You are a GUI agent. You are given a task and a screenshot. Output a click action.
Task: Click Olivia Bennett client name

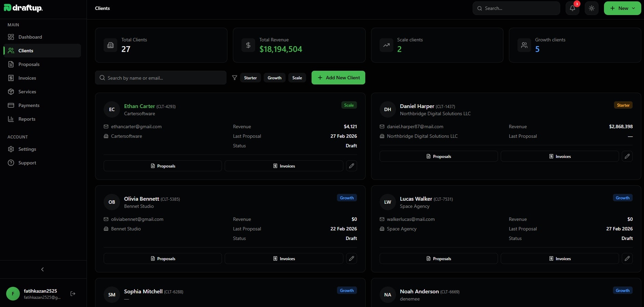click(x=142, y=199)
